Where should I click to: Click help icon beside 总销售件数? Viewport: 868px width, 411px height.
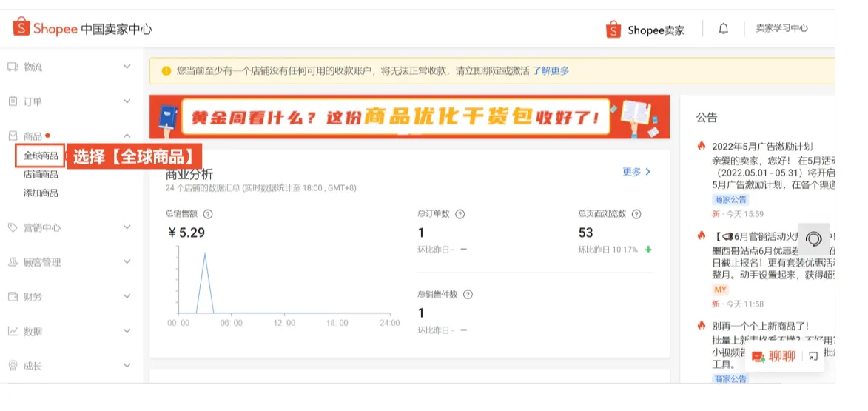click(x=468, y=295)
